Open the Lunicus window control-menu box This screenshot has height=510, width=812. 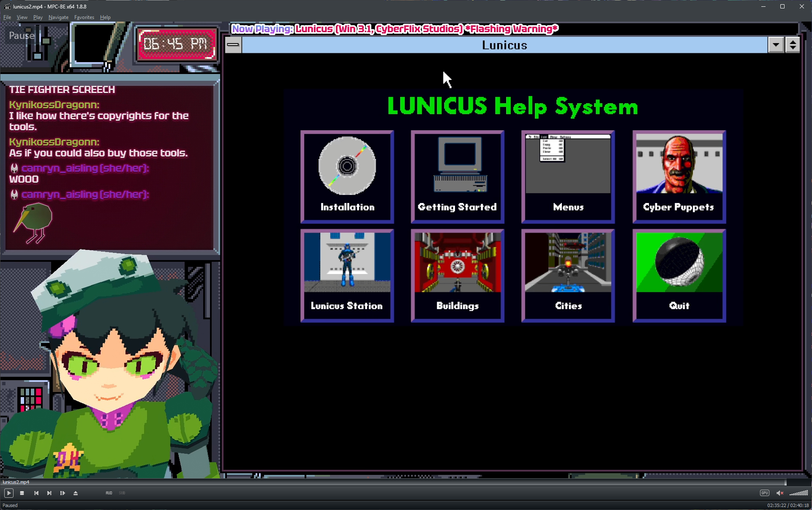(233, 45)
